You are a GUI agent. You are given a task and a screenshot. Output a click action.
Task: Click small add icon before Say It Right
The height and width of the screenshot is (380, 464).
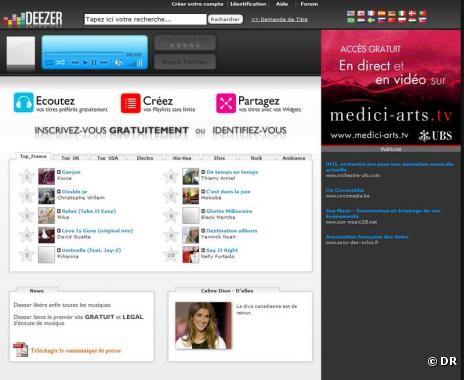coord(203,250)
